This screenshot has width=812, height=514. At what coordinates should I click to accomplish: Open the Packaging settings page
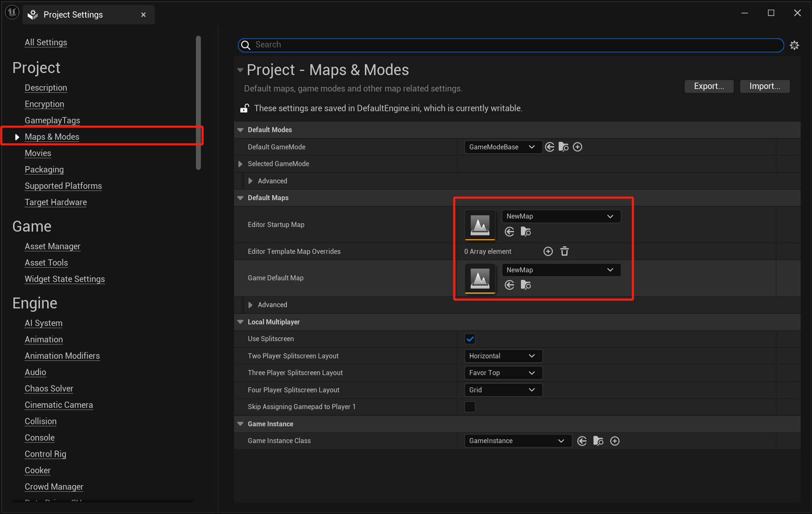tap(44, 170)
